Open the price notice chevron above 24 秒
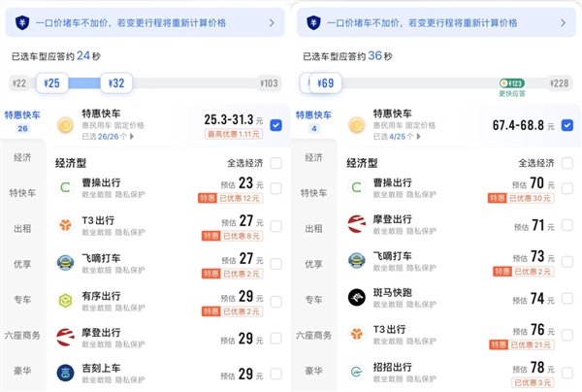 pyautogui.click(x=272, y=23)
